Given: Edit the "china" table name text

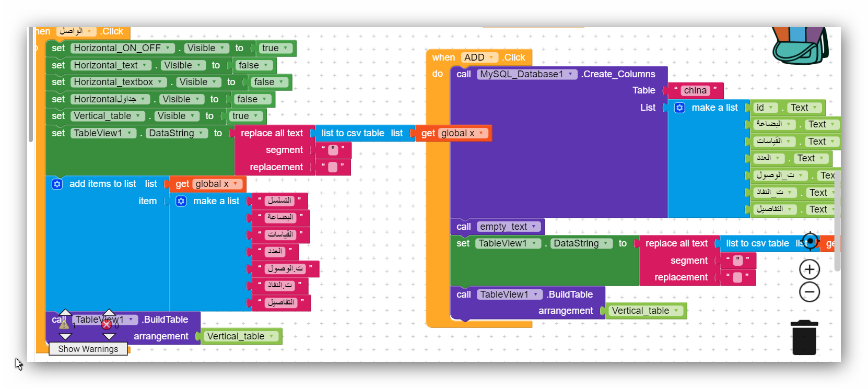Looking at the screenshot, I should pyautogui.click(x=695, y=90).
